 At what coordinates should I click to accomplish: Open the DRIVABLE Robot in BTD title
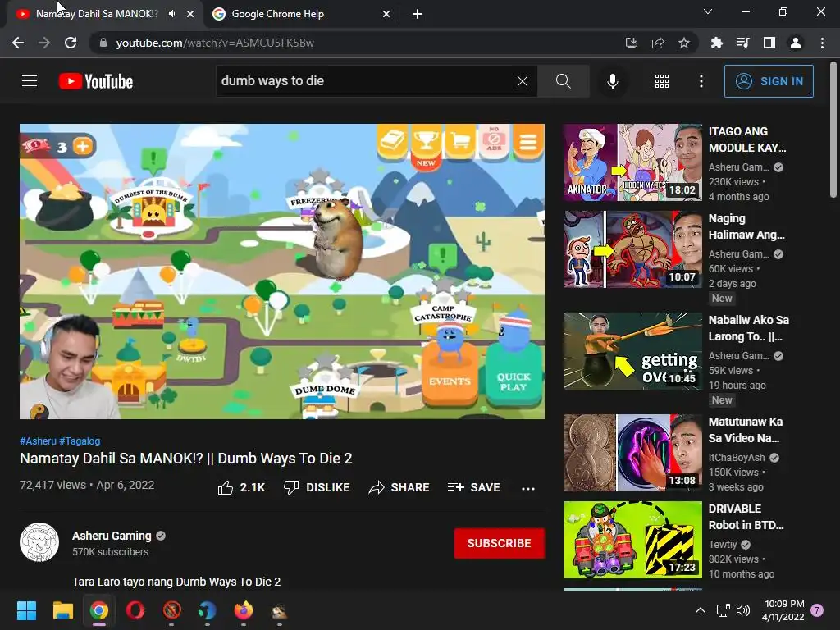pyautogui.click(x=746, y=517)
